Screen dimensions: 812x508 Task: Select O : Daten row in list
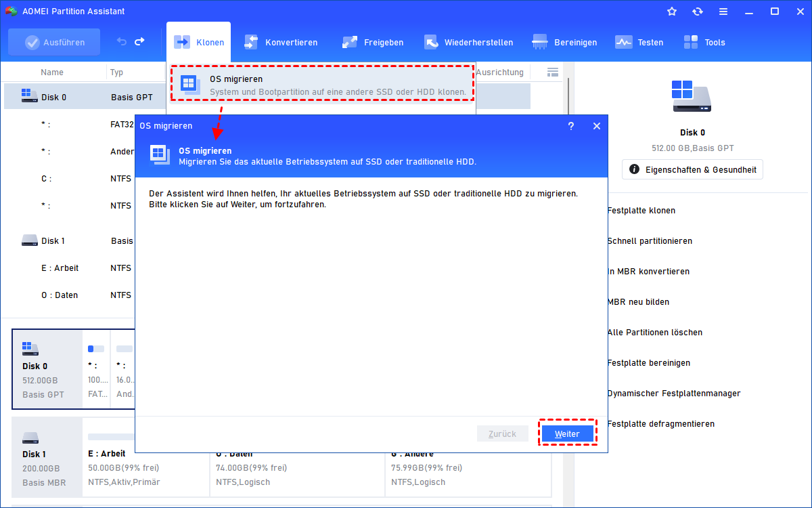[70, 295]
